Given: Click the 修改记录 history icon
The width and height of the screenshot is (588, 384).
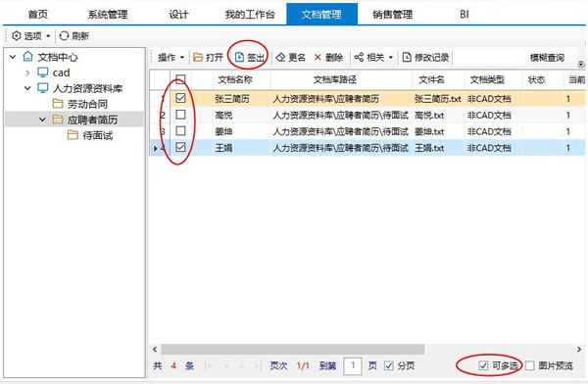Looking at the screenshot, I should pos(407,57).
